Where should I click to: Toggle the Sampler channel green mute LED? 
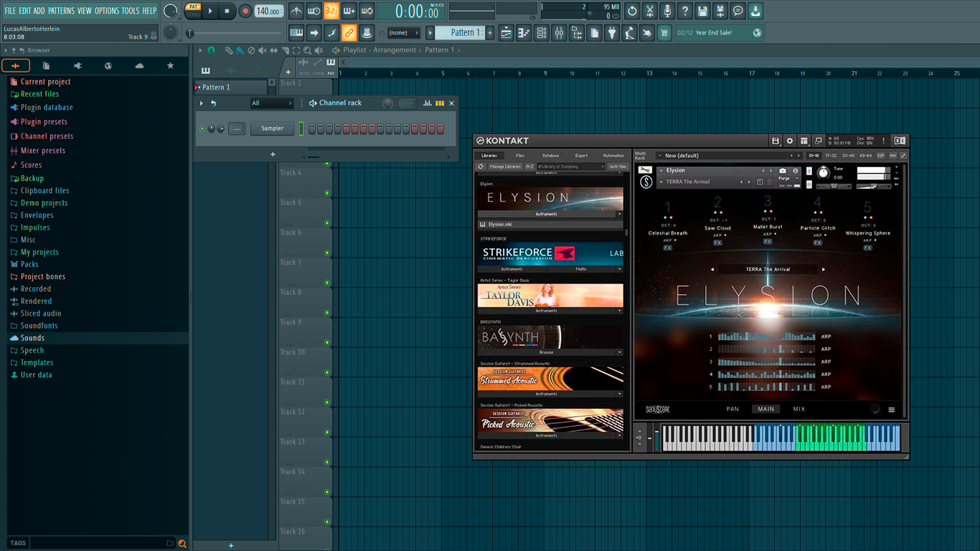point(202,129)
